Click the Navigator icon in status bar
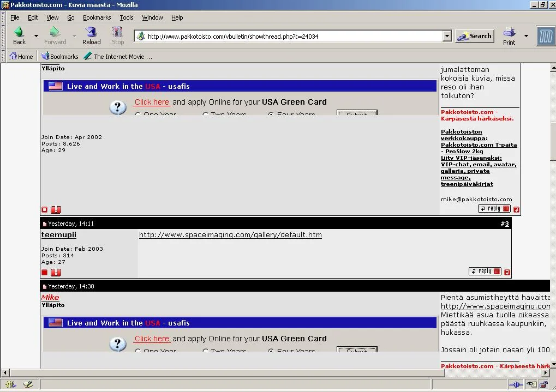 [x=10, y=384]
